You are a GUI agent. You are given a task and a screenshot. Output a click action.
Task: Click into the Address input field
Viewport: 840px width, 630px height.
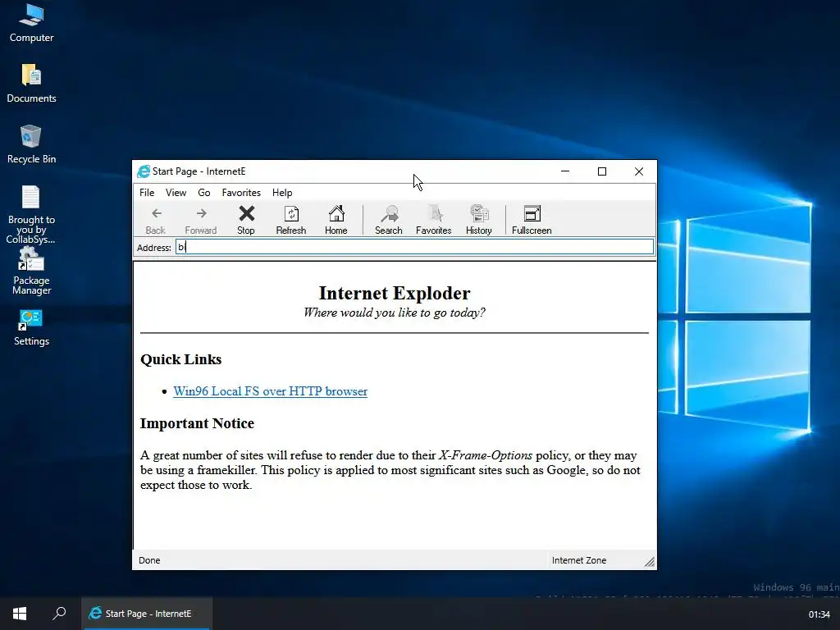(x=414, y=247)
